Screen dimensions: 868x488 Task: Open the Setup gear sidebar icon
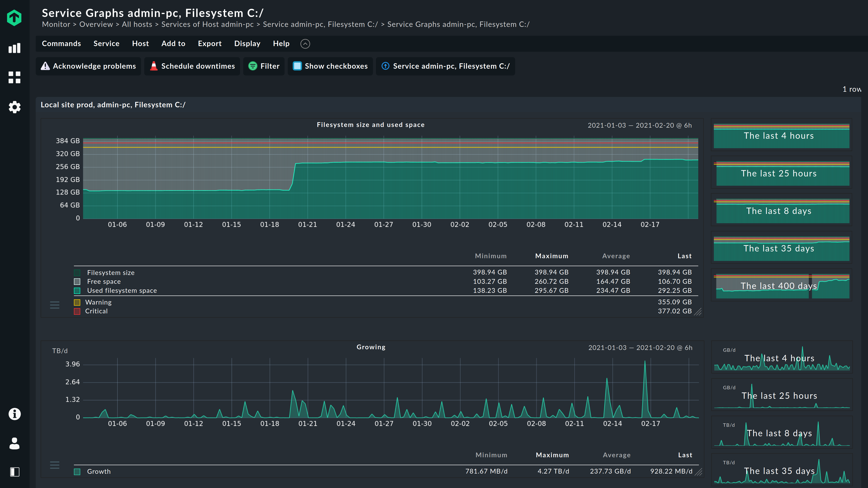(14, 107)
